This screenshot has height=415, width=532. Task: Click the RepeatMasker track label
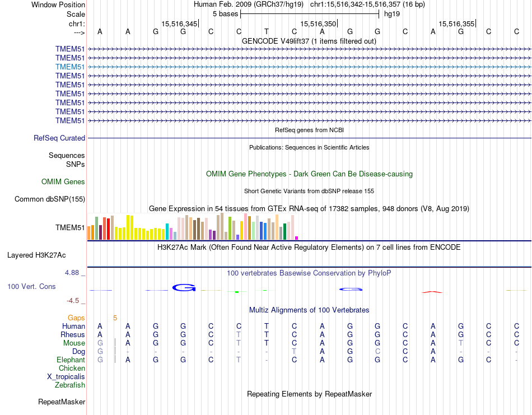point(62,402)
